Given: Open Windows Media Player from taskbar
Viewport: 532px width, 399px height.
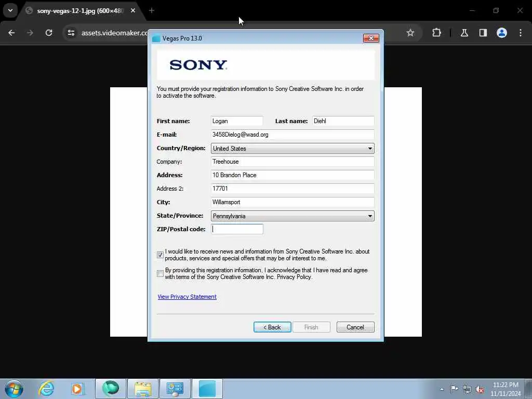Looking at the screenshot, I should (77, 389).
